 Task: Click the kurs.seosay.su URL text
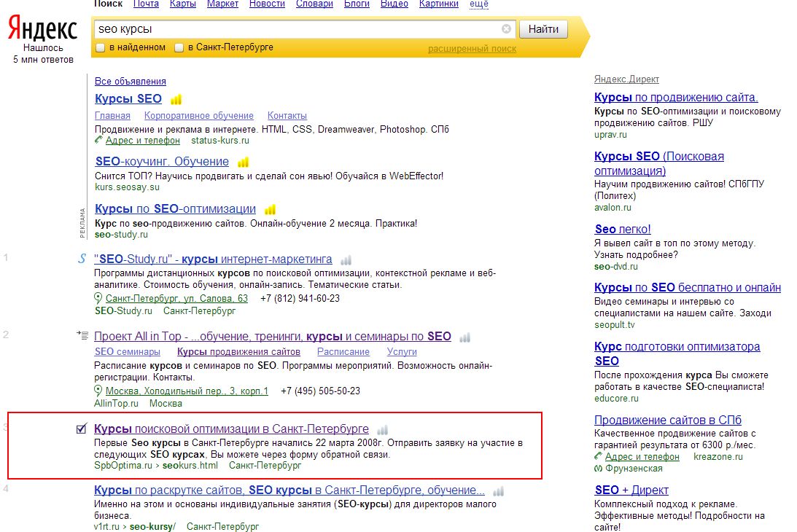127,187
